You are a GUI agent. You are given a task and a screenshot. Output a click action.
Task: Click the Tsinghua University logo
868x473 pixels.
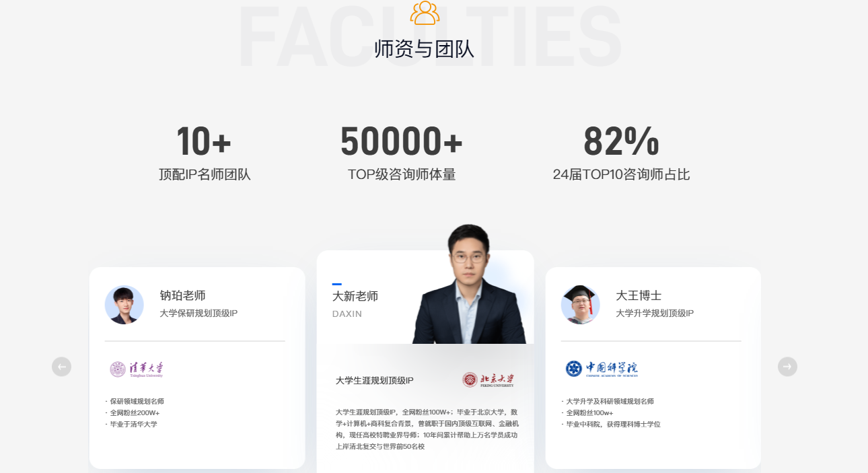[137, 369]
